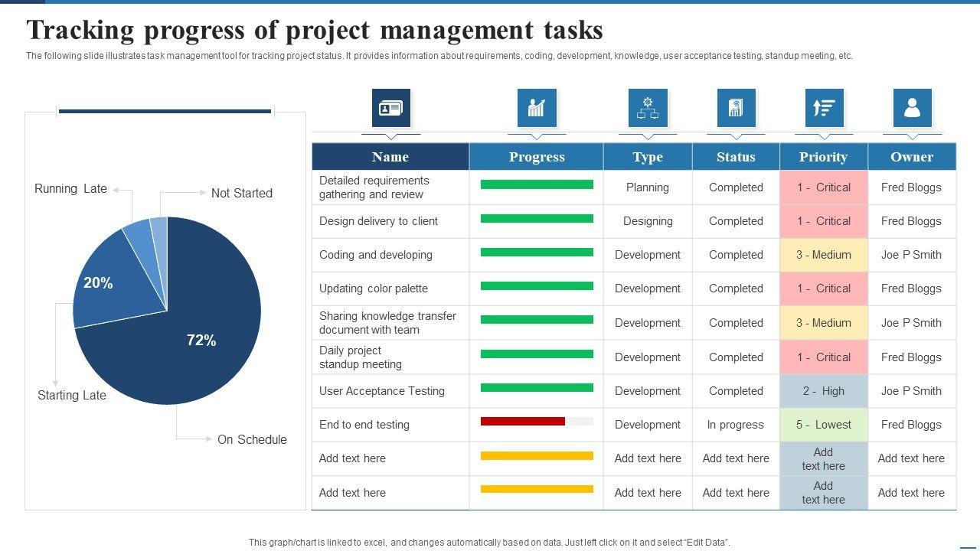Click the green User Acceptance Testing progress bar
This screenshot has height=551, width=980.
(x=537, y=388)
